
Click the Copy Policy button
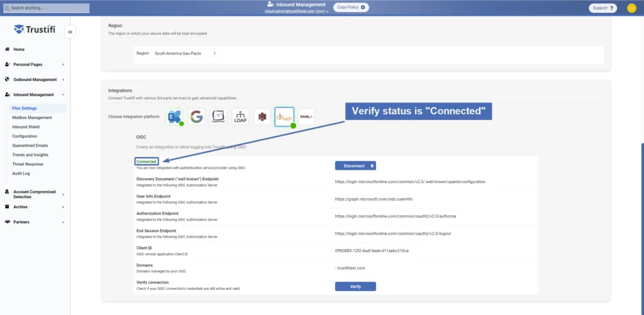tap(351, 8)
